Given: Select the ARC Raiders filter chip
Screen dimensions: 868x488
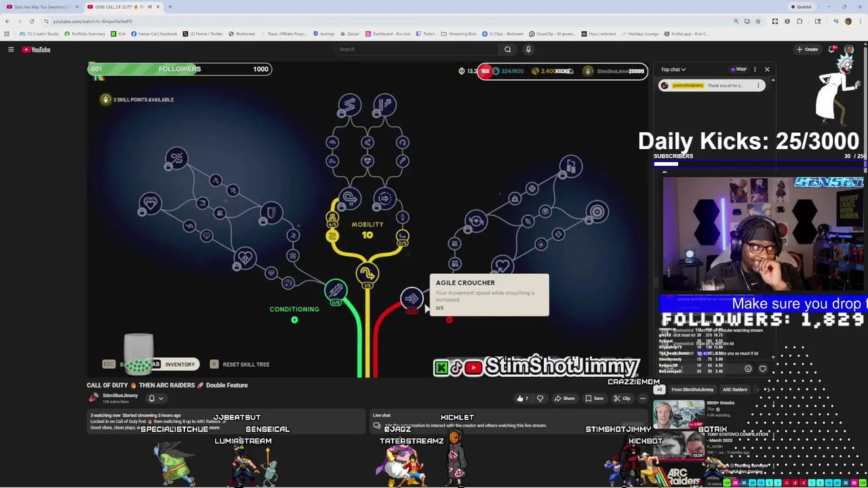Looking at the screenshot, I should coord(734,390).
